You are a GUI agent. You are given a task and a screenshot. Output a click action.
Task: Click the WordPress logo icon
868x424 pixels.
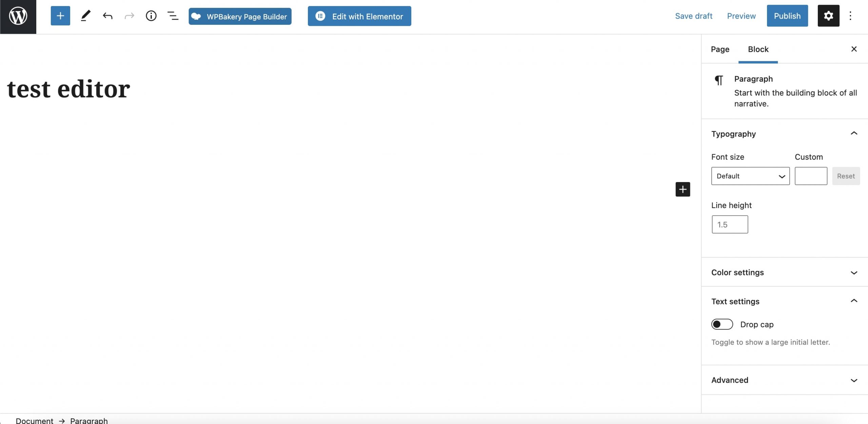point(18,16)
